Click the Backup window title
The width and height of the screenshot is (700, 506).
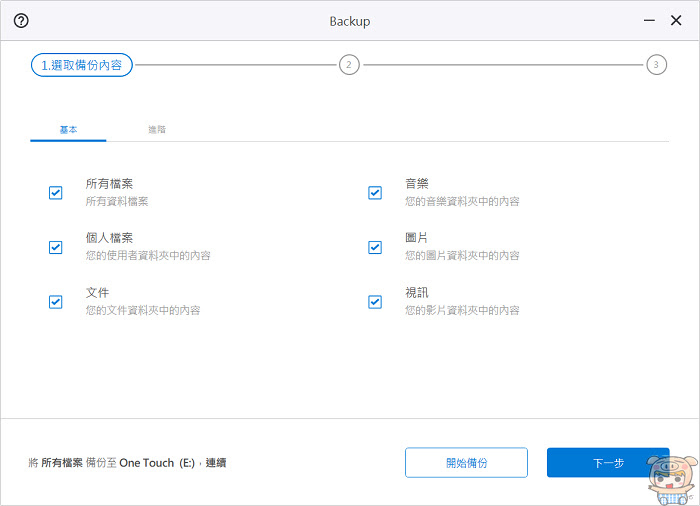(x=350, y=21)
